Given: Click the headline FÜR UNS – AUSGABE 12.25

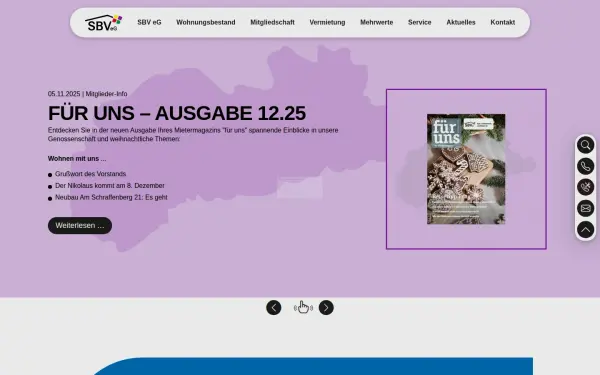Looking at the screenshot, I should [x=177, y=113].
